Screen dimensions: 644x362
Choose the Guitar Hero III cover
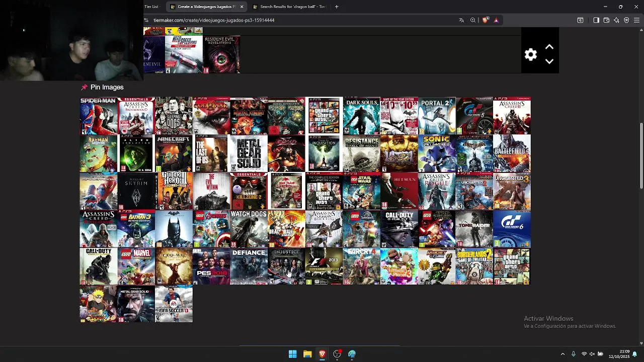point(174,191)
